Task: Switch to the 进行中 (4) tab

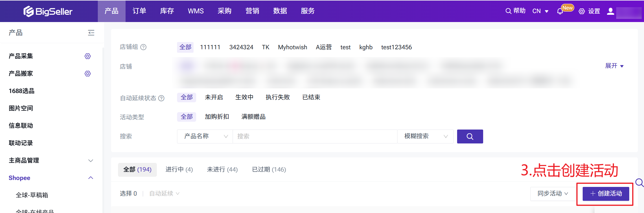Action: pyautogui.click(x=179, y=170)
